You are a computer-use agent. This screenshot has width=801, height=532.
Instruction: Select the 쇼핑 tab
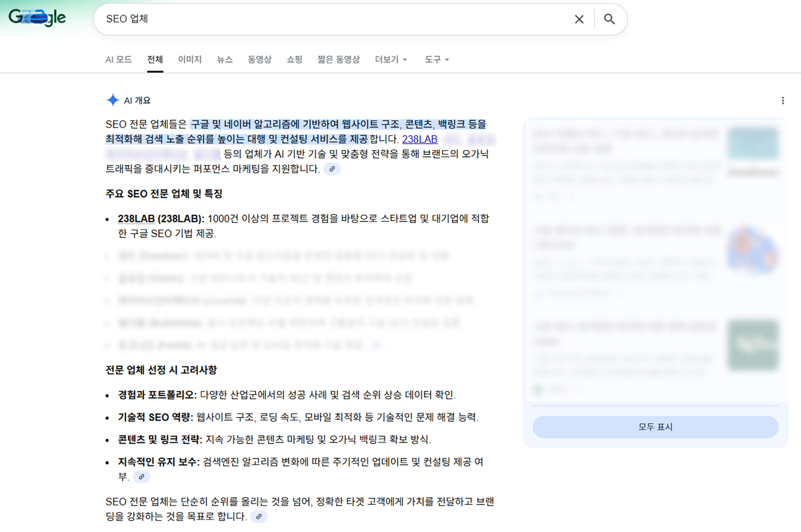294,60
